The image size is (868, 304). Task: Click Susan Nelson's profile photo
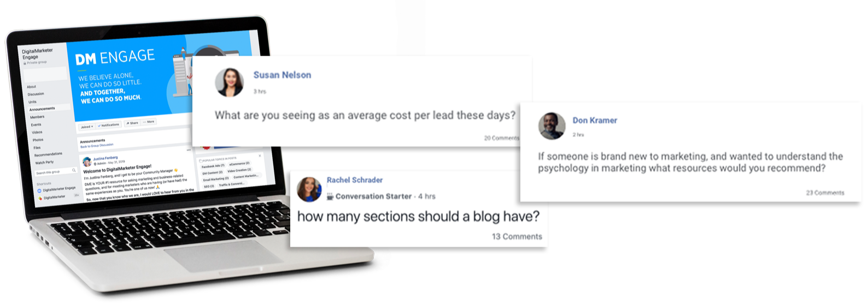(x=230, y=82)
